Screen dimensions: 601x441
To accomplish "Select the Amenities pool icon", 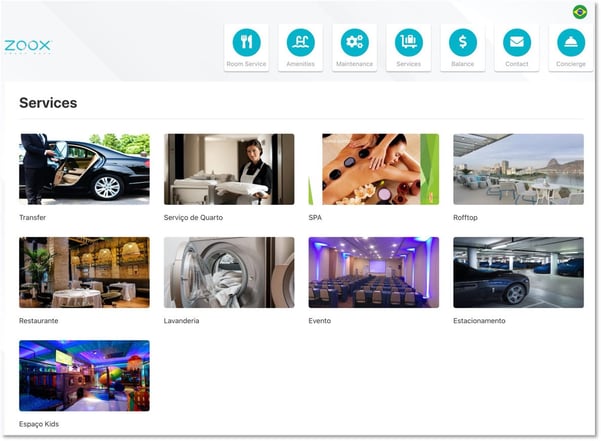I will tap(300, 42).
